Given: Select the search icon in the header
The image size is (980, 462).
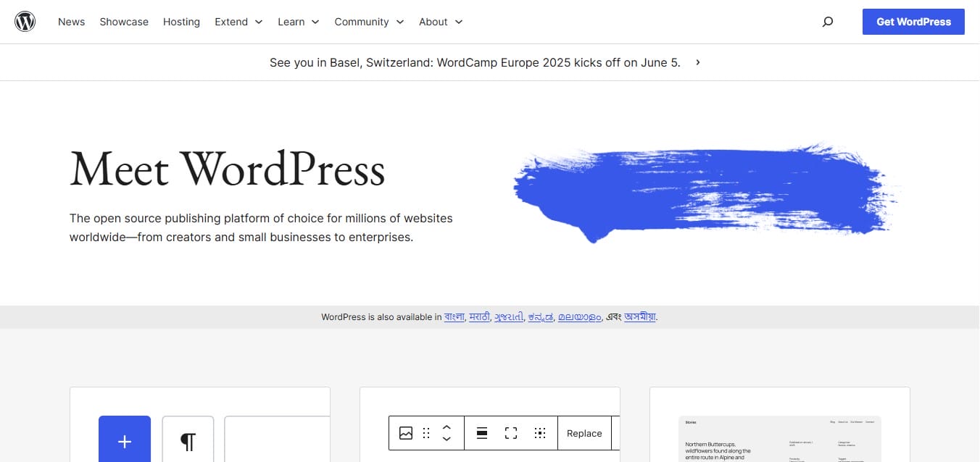Looking at the screenshot, I should click(827, 22).
